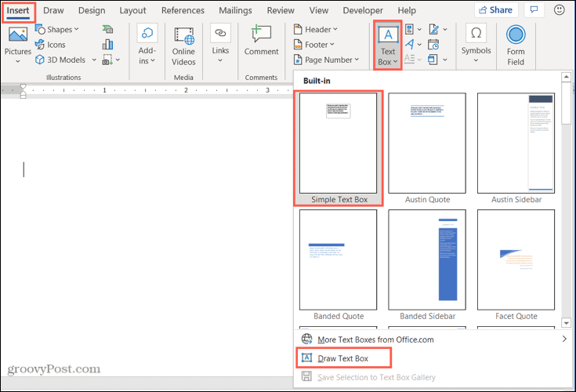The width and height of the screenshot is (576, 392).
Task: Open the View tab
Action: pyautogui.click(x=318, y=11)
